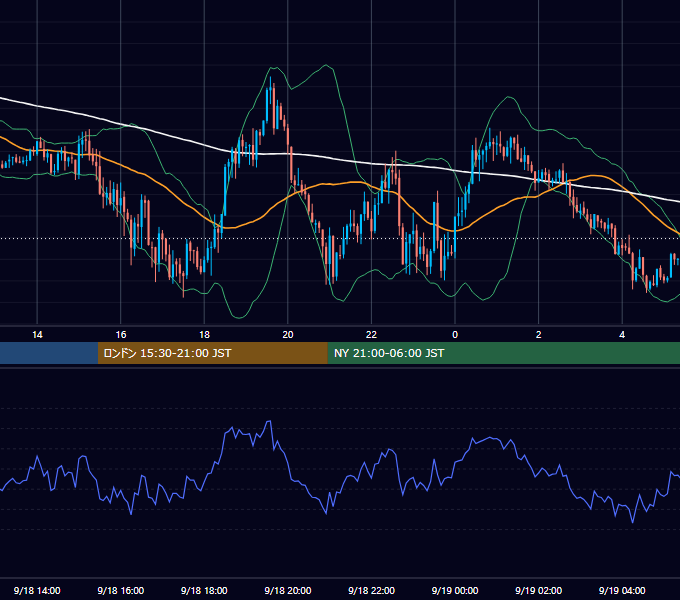Click the '9/18 14:00' date label
This screenshot has width=680, height=600.
[x=37, y=590]
